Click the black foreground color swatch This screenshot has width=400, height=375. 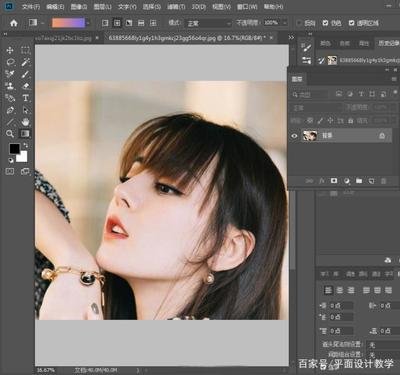tap(14, 149)
